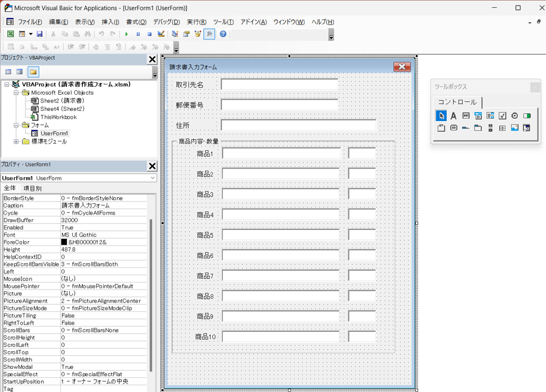Choose the CommandButton control in toolbox

point(454,128)
